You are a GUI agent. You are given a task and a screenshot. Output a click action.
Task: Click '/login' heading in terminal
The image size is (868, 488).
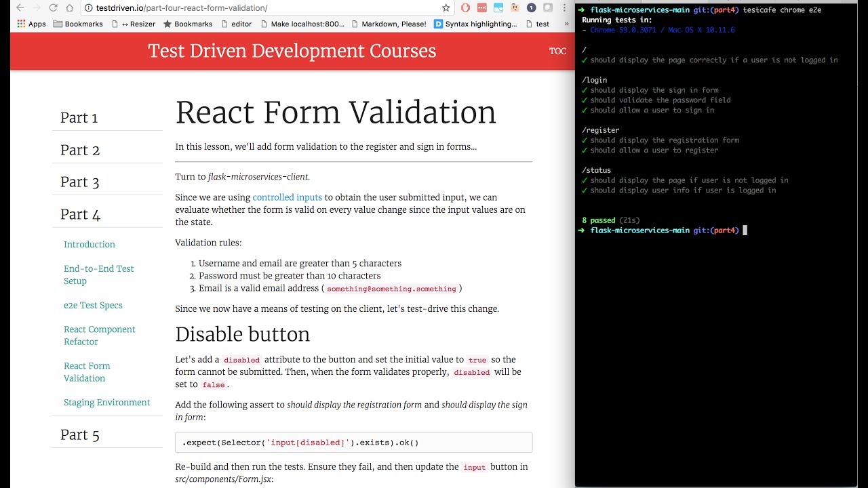coord(594,80)
